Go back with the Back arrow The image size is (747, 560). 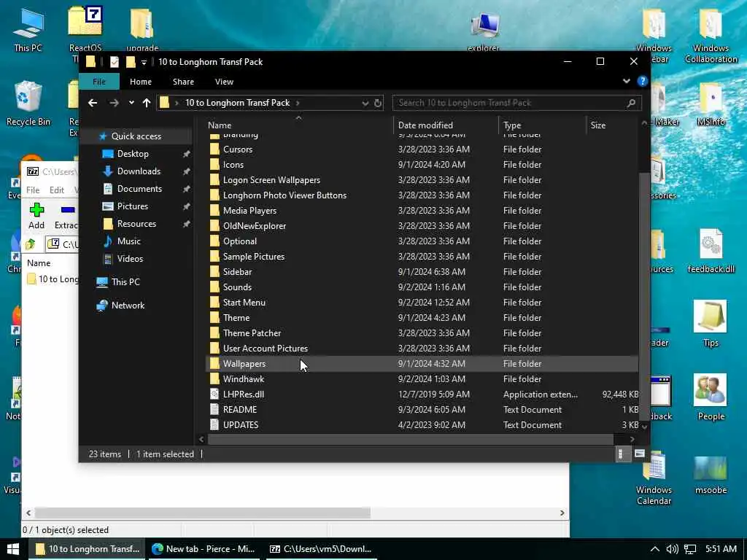[x=93, y=102]
